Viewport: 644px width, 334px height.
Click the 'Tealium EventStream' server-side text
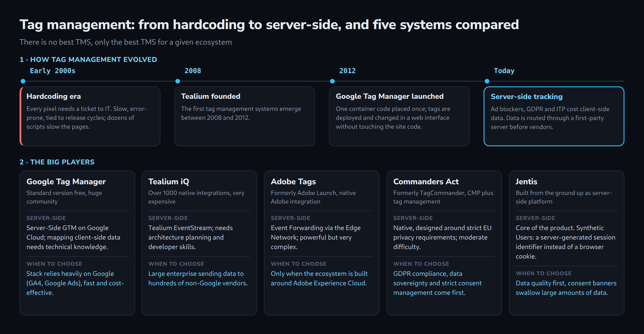pyautogui.click(x=191, y=237)
